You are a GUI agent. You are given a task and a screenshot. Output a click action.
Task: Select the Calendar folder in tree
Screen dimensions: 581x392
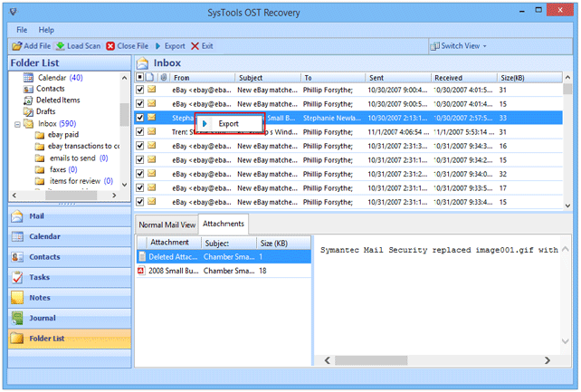tap(53, 78)
